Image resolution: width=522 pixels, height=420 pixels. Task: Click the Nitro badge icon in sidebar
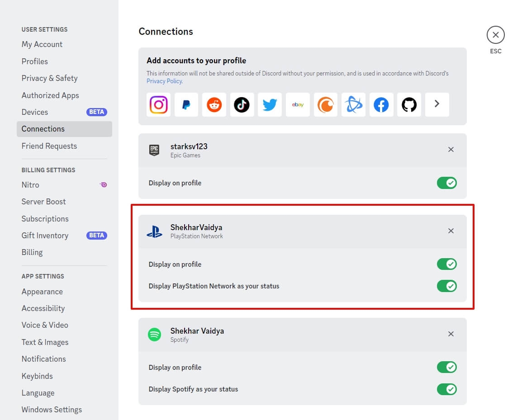tap(103, 185)
